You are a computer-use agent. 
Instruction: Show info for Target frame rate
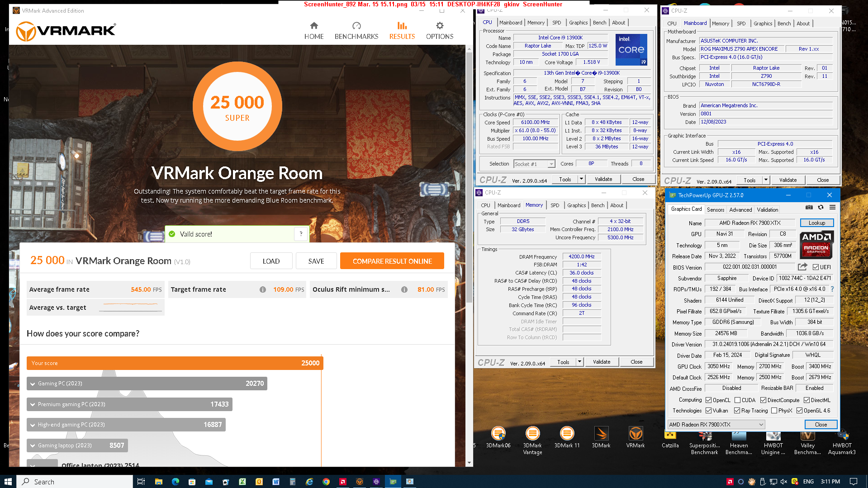coord(263,289)
